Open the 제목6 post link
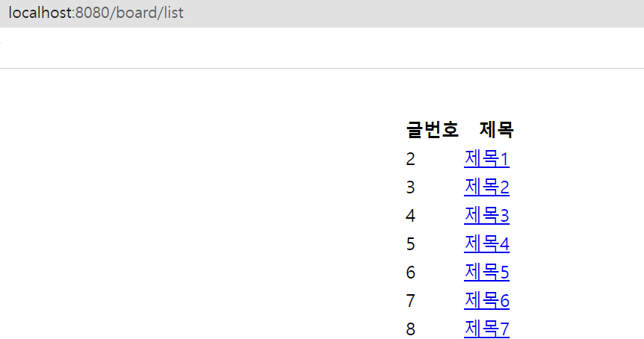Image resolution: width=644 pixels, height=339 pixels. (486, 300)
